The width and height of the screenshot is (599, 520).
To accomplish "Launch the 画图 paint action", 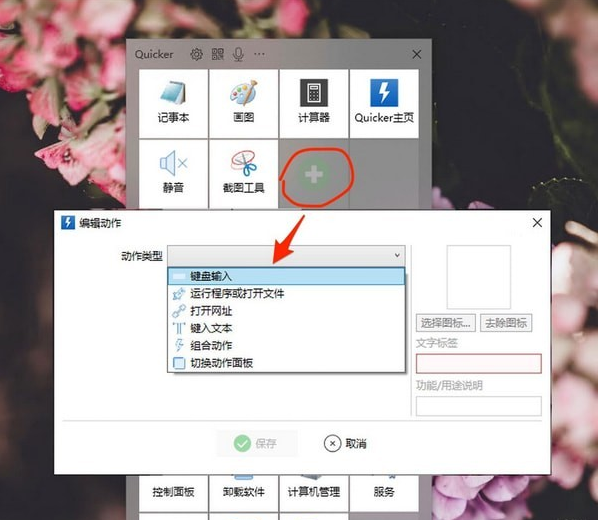I will tap(244, 104).
